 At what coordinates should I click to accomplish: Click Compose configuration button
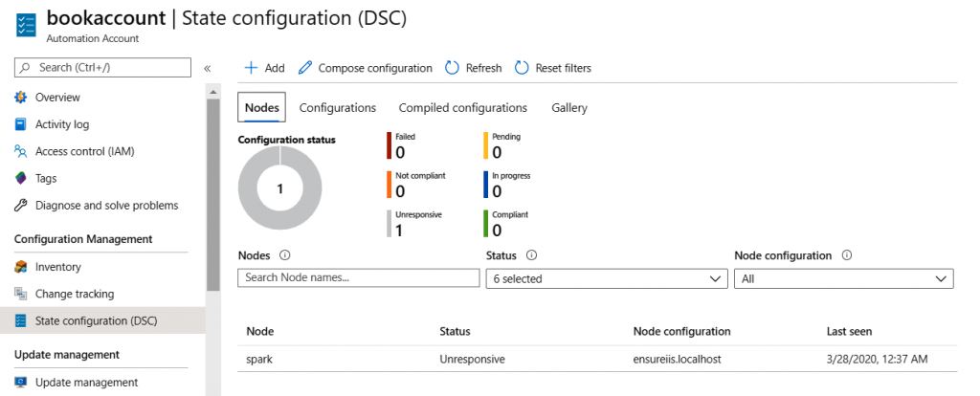coord(365,68)
